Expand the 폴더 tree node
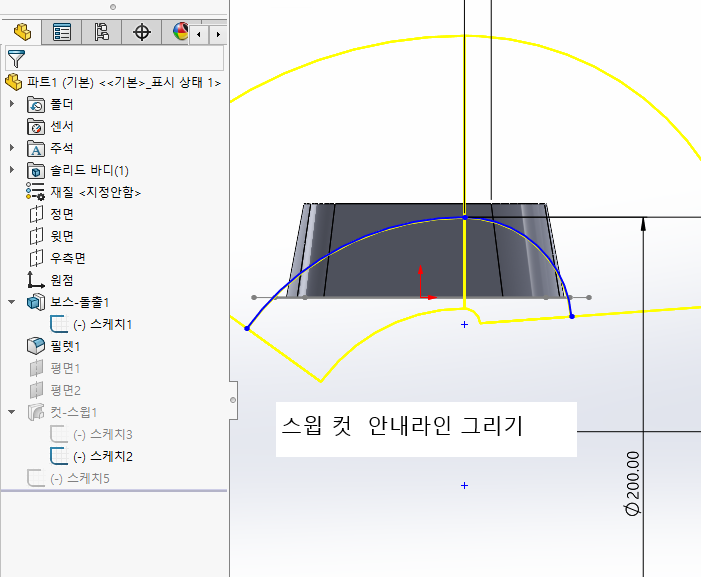The image size is (701, 577). (12, 104)
